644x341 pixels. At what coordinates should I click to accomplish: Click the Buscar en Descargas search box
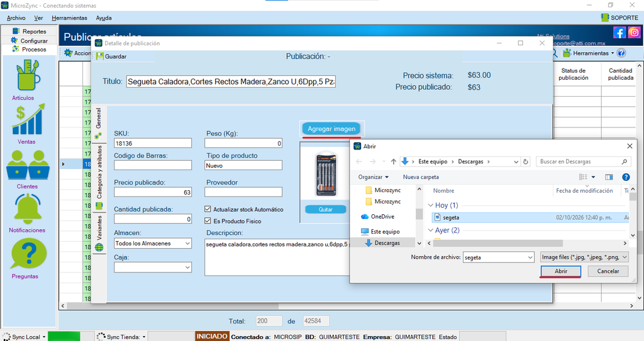pyautogui.click(x=583, y=161)
